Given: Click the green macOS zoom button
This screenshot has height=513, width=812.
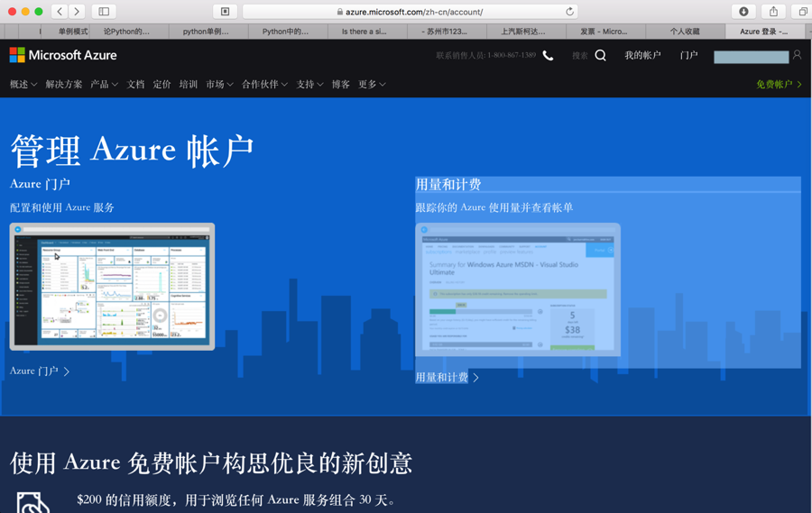Looking at the screenshot, I should [x=38, y=12].
